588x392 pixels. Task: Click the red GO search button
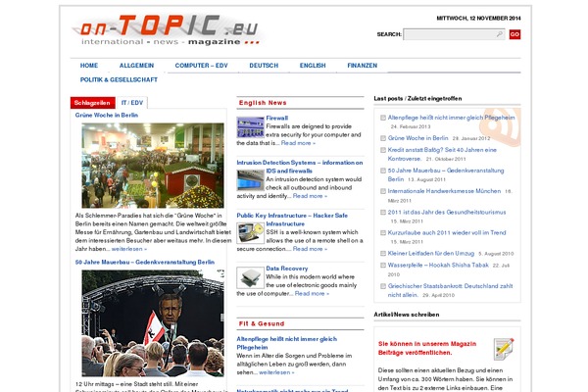[x=514, y=34]
